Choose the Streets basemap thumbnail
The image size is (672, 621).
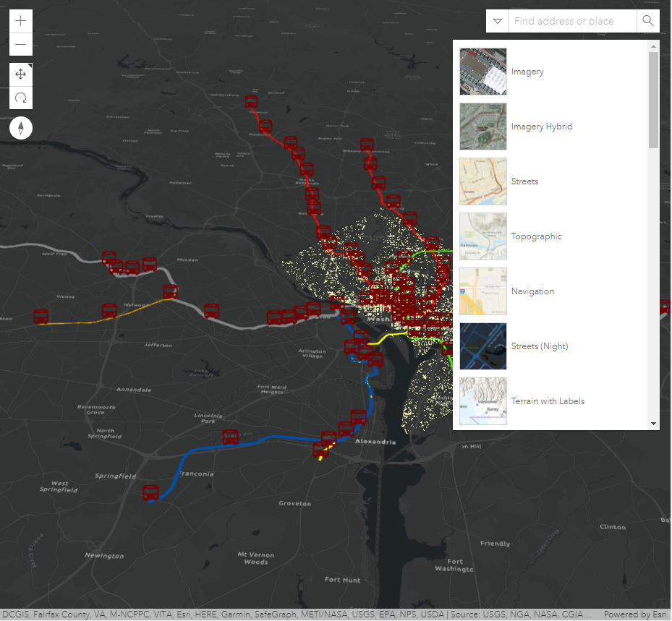(483, 181)
